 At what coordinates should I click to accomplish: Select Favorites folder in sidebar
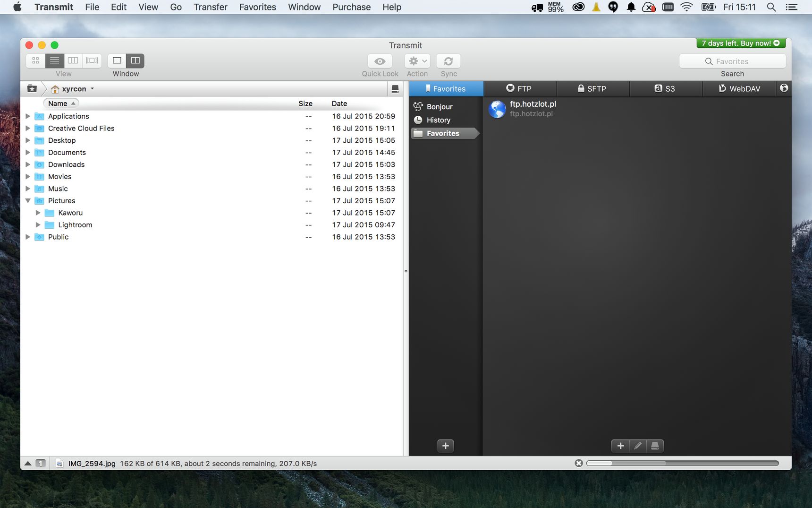point(444,133)
